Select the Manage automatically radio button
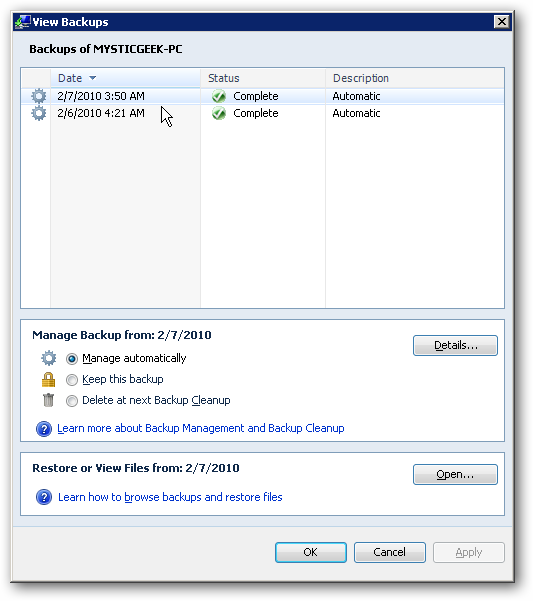This screenshot has height=601, width=533. pos(72,358)
